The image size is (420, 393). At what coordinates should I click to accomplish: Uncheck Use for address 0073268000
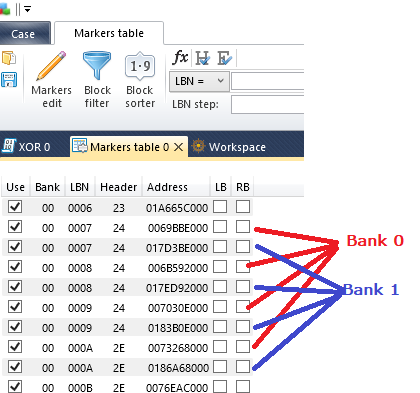[x=15, y=347]
